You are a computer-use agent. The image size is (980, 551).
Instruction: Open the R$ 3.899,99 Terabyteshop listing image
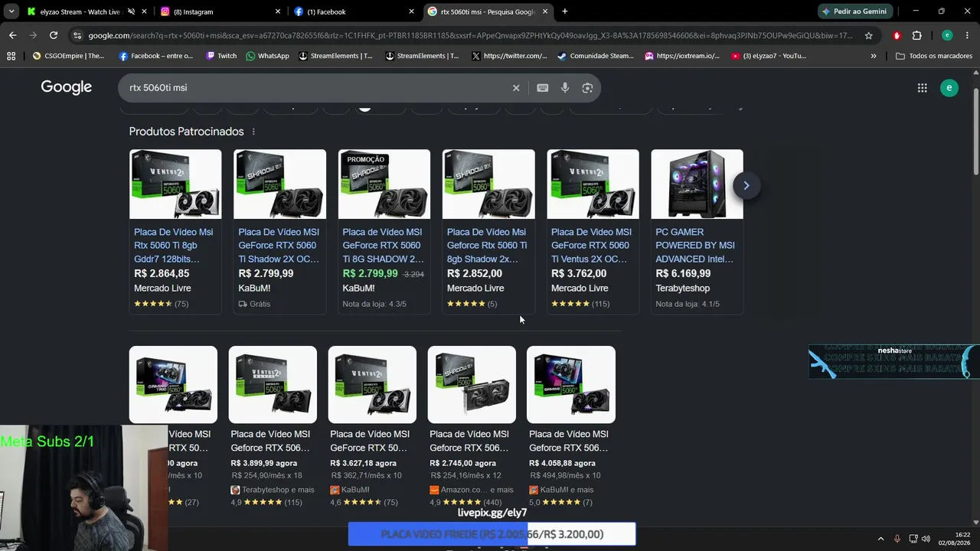pyautogui.click(x=273, y=384)
